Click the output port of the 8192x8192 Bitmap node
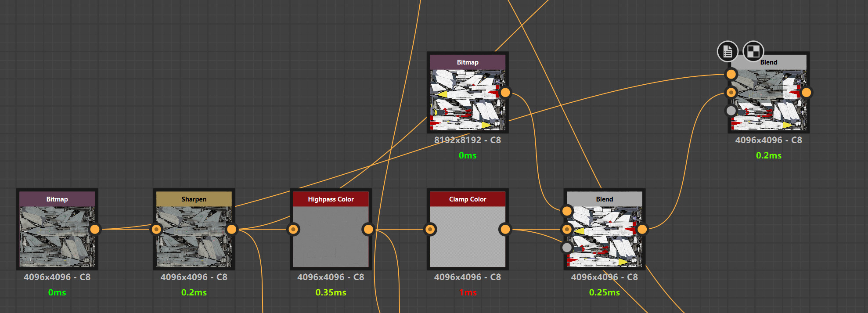 pos(505,92)
